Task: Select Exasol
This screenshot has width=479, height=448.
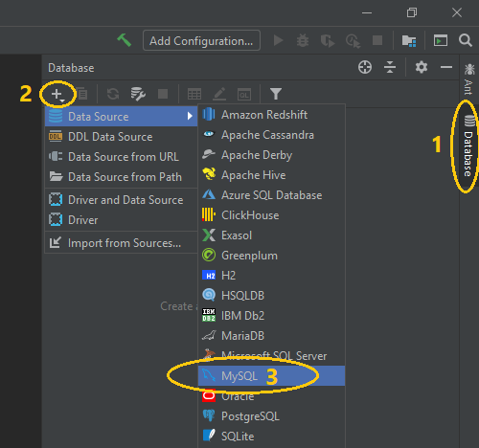Action: pos(272,235)
